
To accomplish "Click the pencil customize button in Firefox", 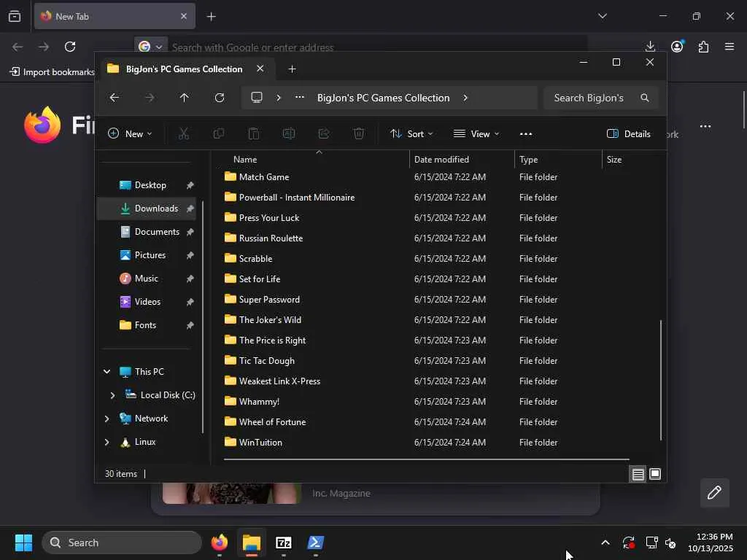I will click(714, 492).
